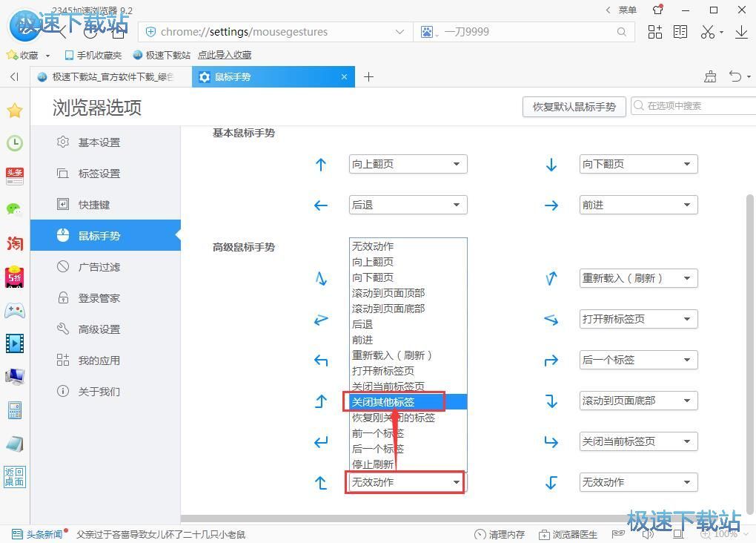Screen dimensions: 756x543
Task: Open 清理内存 in status bar
Action: [500, 534]
